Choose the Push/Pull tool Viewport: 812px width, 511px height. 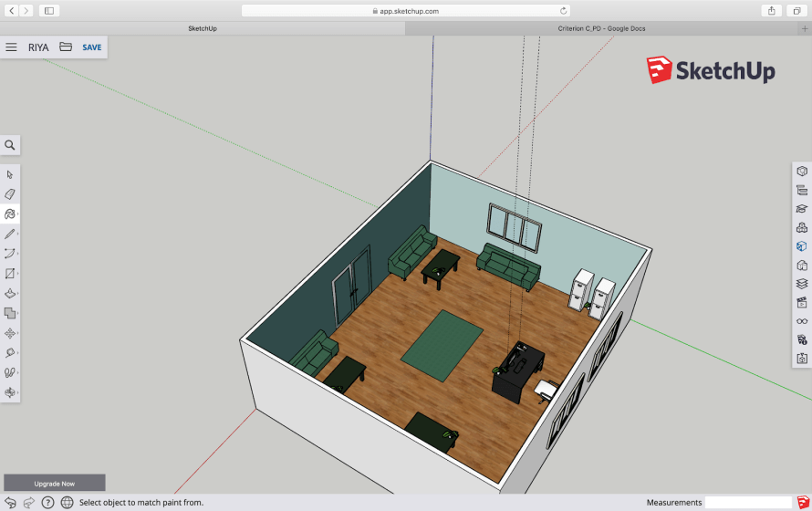coord(10,294)
